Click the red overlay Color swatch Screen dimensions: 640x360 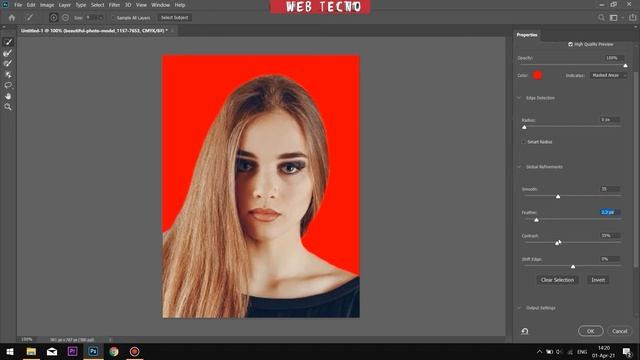pyautogui.click(x=538, y=75)
